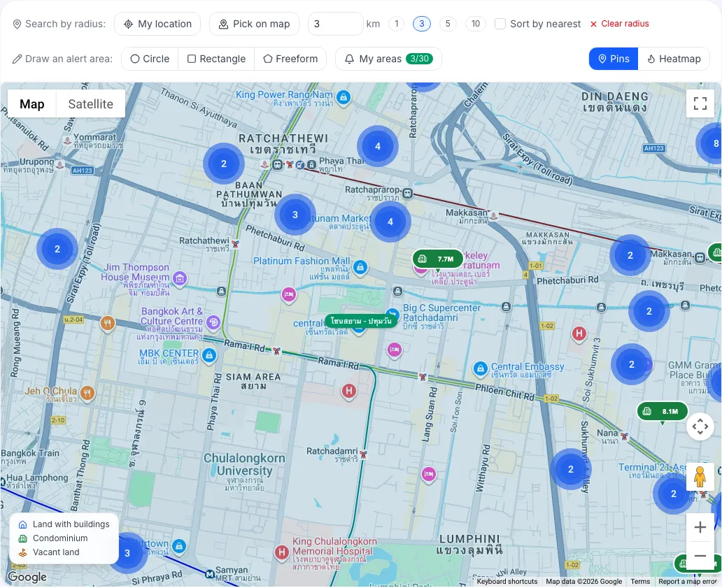This screenshot has width=722, height=588.
Task: Open cluster 2 near Baan Pathumwan
Action: 224,164
